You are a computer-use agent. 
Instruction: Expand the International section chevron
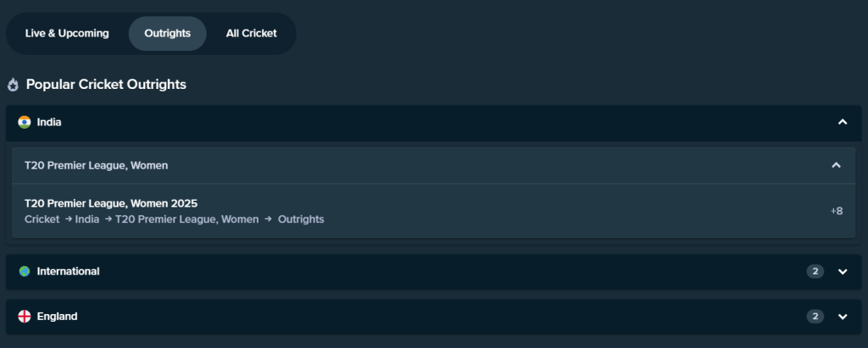coord(842,272)
